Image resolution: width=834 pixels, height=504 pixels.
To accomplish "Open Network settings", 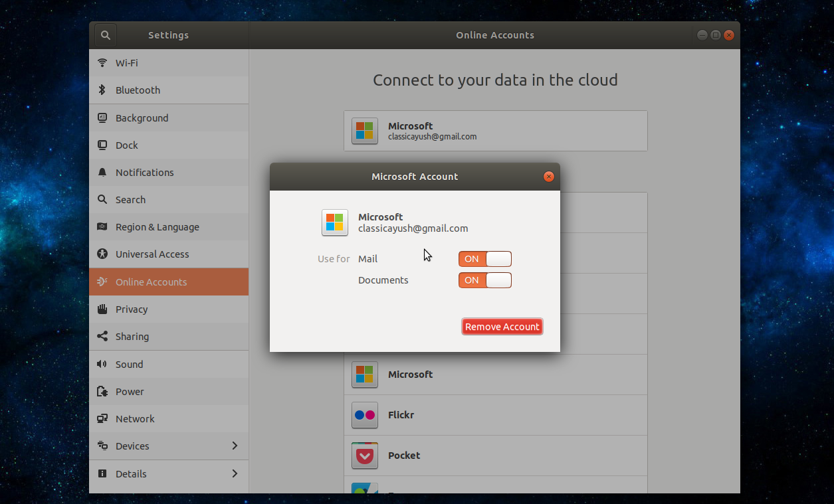I will click(169, 418).
